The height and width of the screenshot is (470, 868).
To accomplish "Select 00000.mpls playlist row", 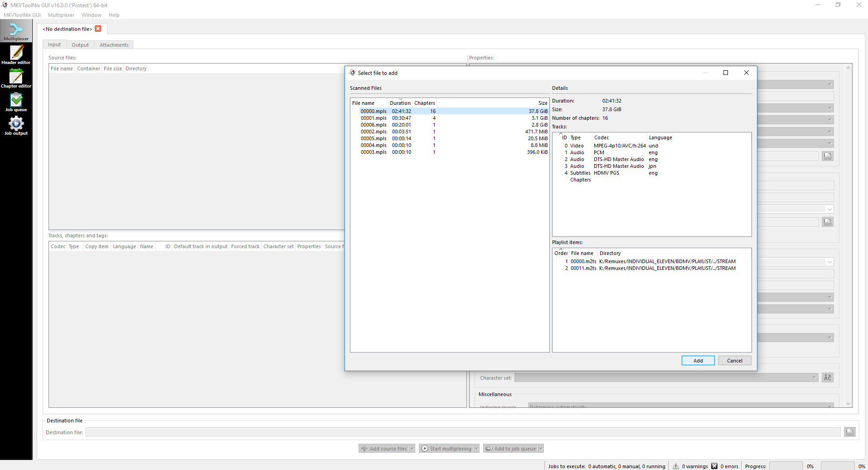I will tap(450, 111).
